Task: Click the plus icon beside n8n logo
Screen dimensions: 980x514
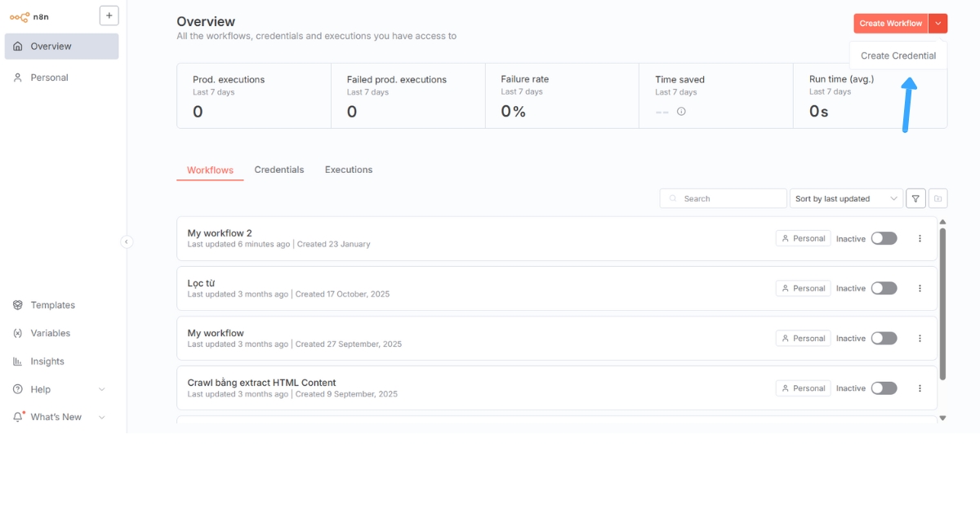Action: (x=109, y=16)
